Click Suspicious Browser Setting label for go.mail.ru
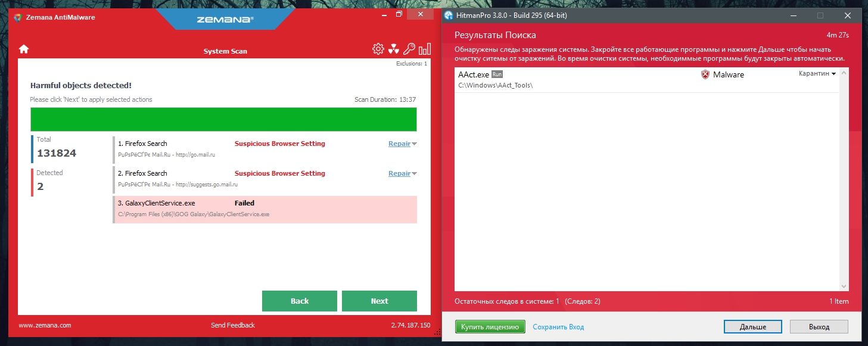The width and height of the screenshot is (868, 346). (280, 144)
